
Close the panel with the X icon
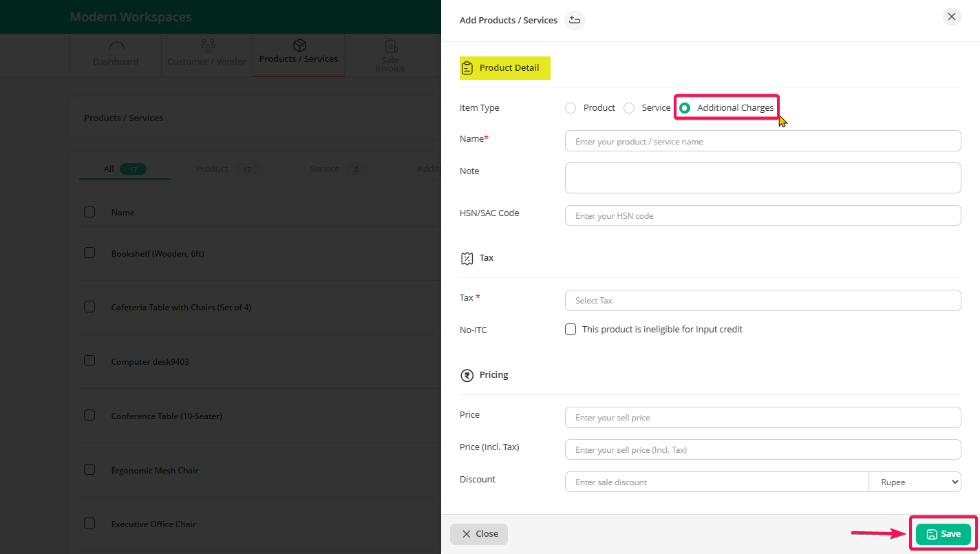pyautogui.click(x=951, y=17)
